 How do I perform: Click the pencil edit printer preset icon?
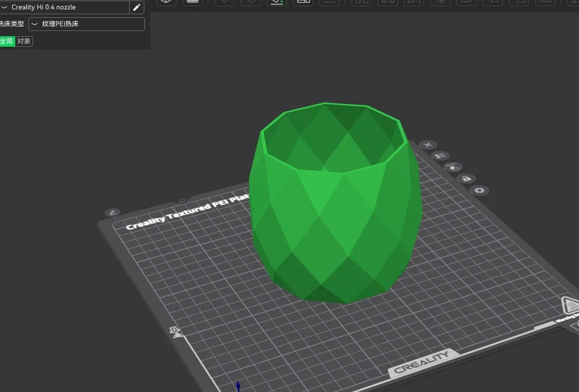[136, 7]
